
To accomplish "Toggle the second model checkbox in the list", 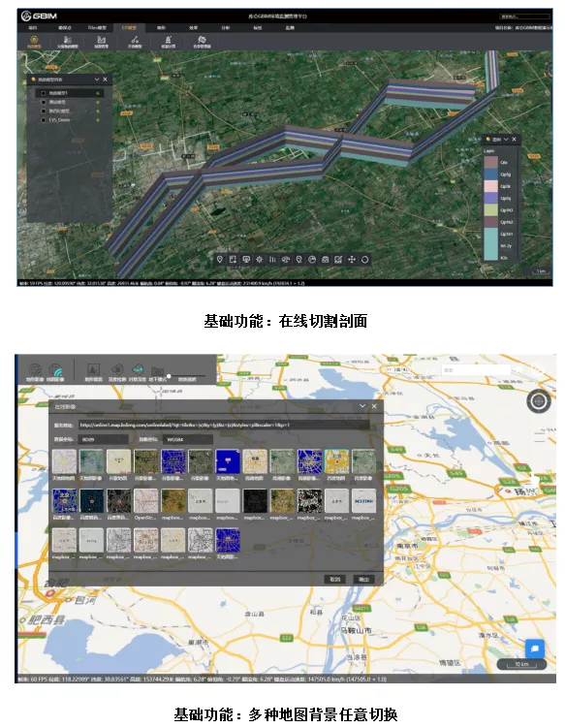I will (44, 102).
